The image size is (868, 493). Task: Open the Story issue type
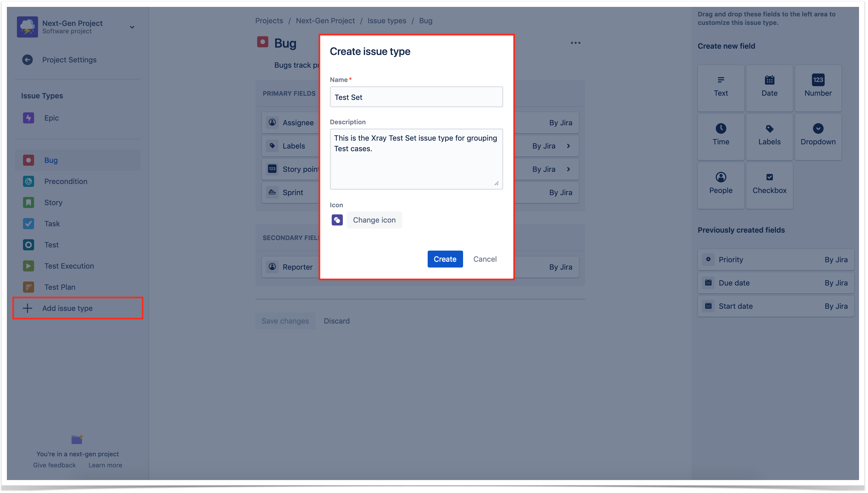point(78,202)
